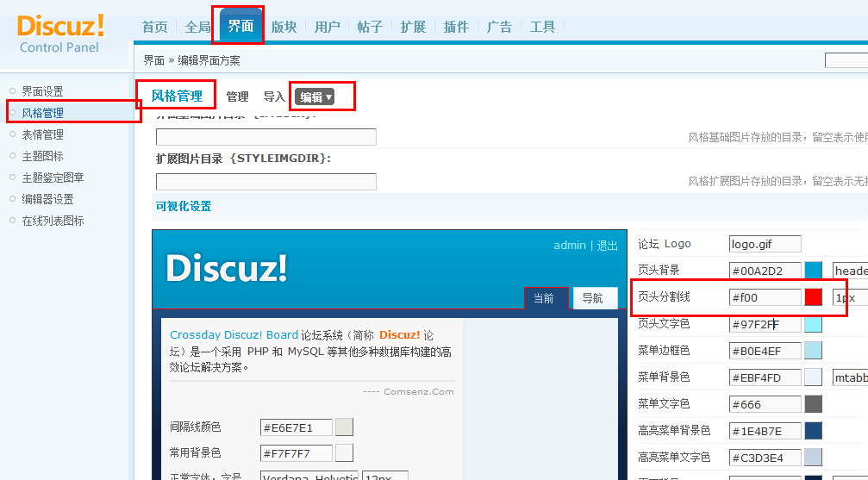This screenshot has width=868, height=480.
Task: Open the 菜单边框色 color swatch
Action: (813, 351)
